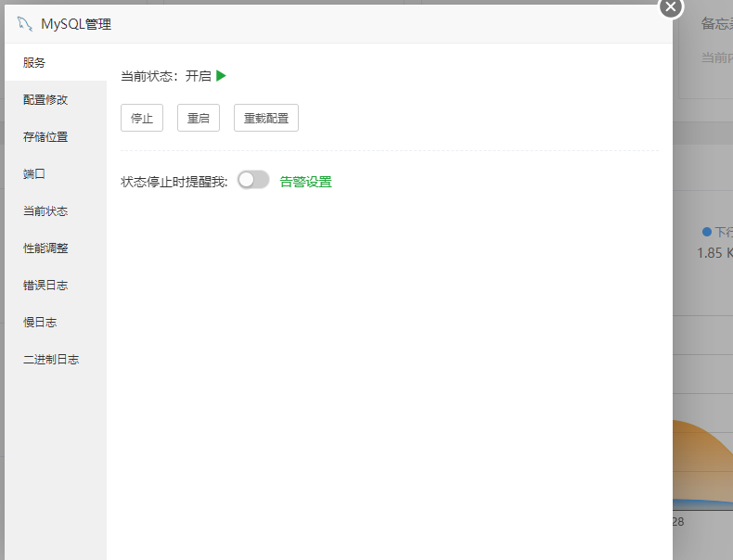Click the green running status arrow
Viewport: 733px width, 560px height.
pyautogui.click(x=221, y=76)
